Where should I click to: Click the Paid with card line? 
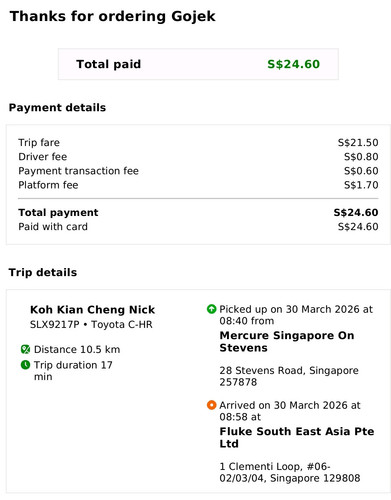click(x=198, y=227)
